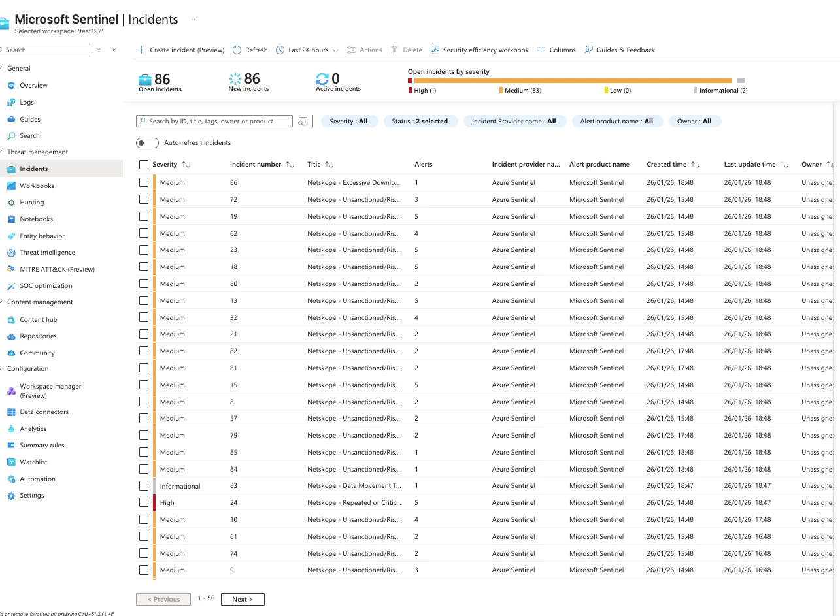The width and height of the screenshot is (840, 616).
Task: Open the Summary rules icon
Action: [11, 446]
